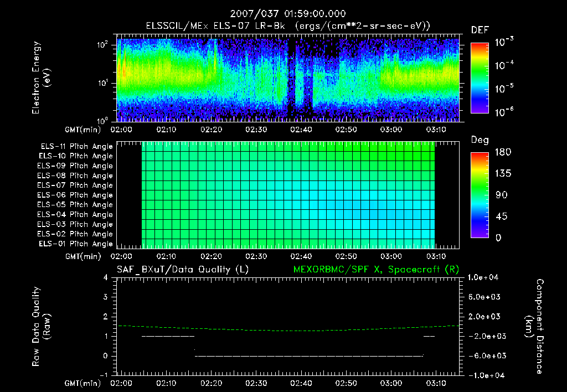Click the 10^-6 value on DEF scale

pyautogui.click(x=504, y=112)
